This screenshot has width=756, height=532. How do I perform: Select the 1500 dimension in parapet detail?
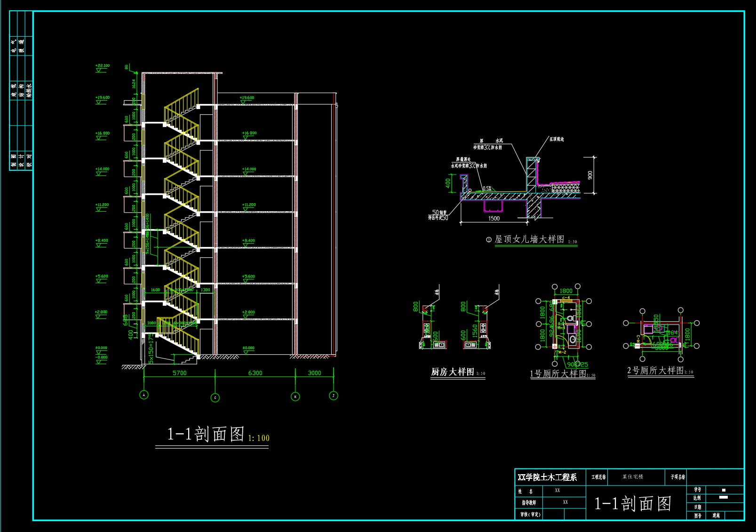point(493,219)
